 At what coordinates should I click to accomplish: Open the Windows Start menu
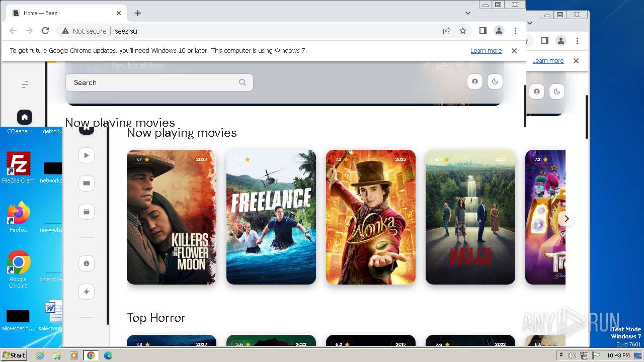point(14,355)
